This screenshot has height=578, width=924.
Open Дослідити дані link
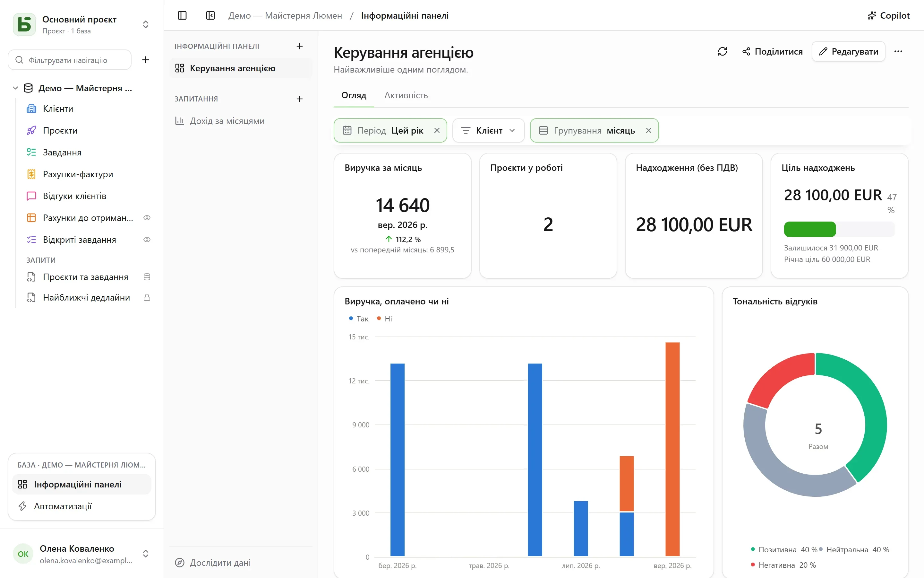click(213, 563)
